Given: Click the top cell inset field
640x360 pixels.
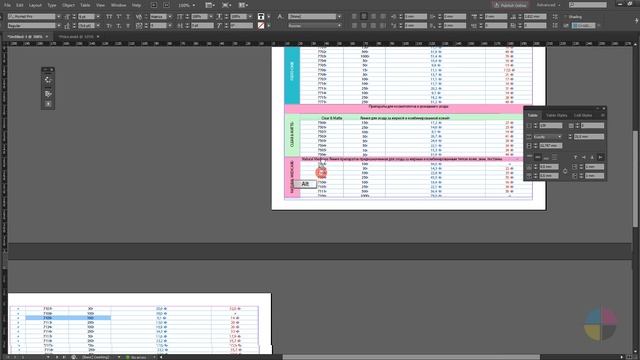Looking at the screenshot, I should point(549,167).
